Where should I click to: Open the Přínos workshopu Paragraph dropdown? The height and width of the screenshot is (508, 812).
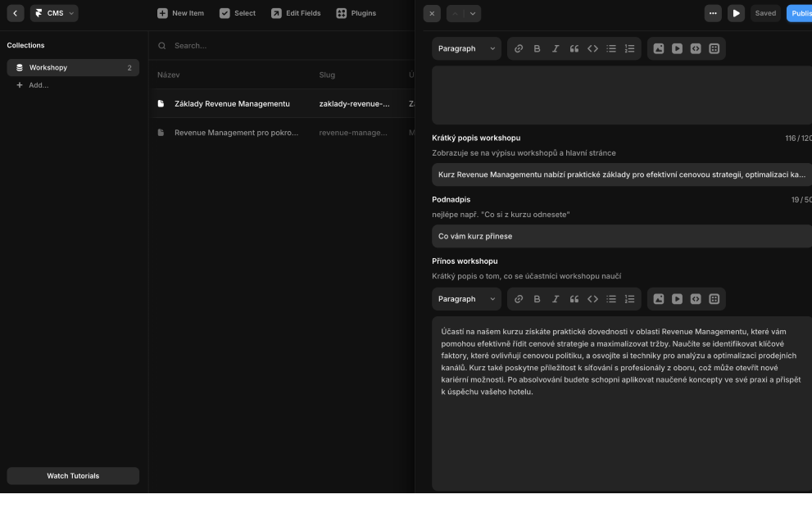466,299
